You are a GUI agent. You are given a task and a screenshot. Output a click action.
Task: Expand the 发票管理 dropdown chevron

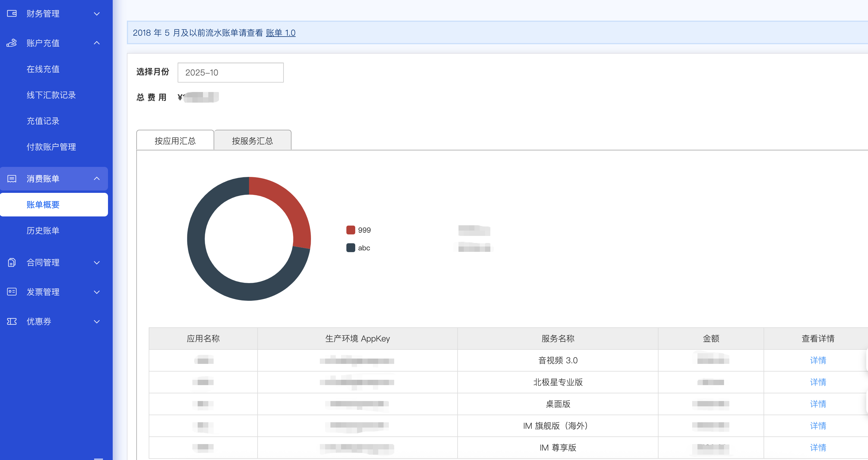click(x=97, y=292)
